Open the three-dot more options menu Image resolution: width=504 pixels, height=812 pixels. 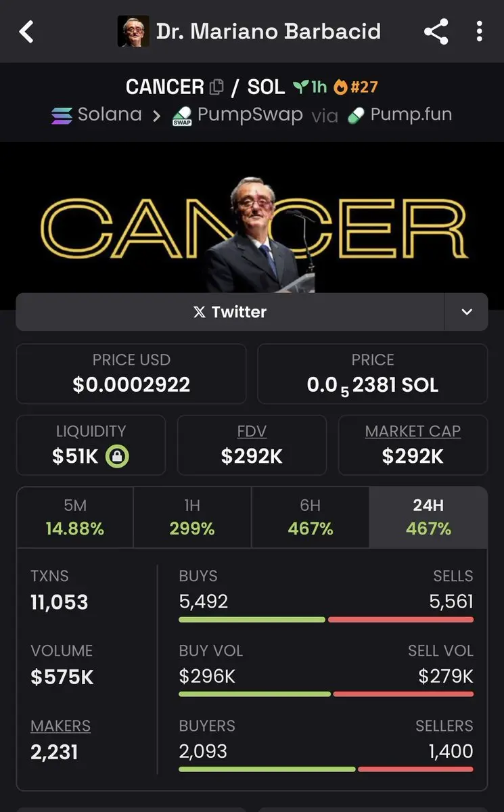(479, 31)
